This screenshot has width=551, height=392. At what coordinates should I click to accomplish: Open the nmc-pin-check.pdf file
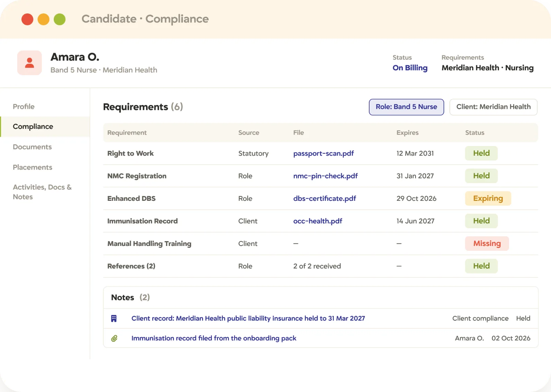coord(325,176)
